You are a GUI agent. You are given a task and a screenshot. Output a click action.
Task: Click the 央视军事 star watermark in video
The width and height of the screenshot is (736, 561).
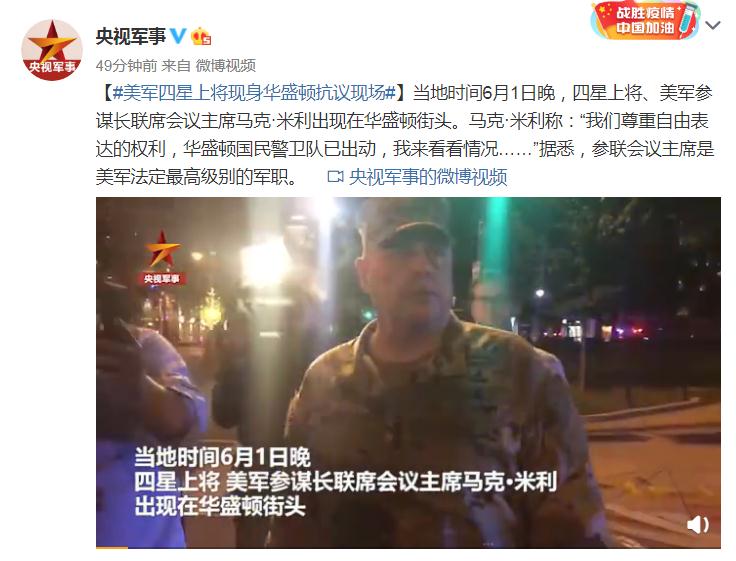point(161,258)
